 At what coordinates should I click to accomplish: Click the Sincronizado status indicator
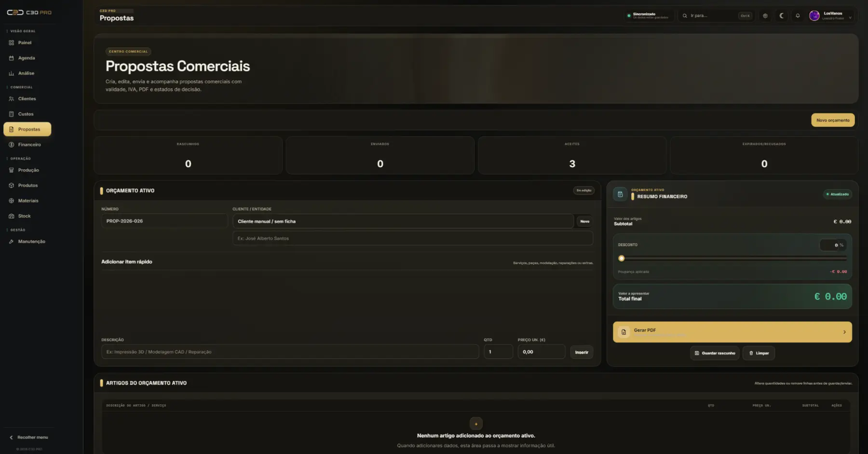coord(649,16)
